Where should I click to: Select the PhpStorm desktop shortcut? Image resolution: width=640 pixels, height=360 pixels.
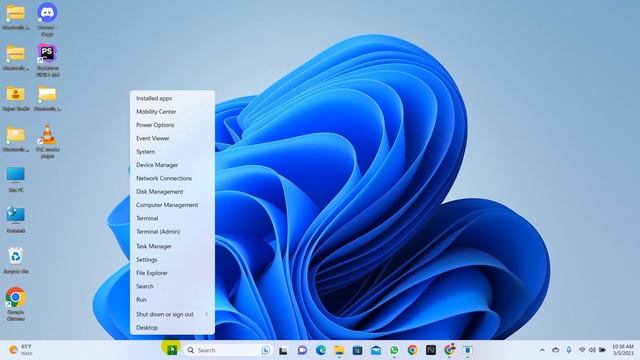pos(47,60)
